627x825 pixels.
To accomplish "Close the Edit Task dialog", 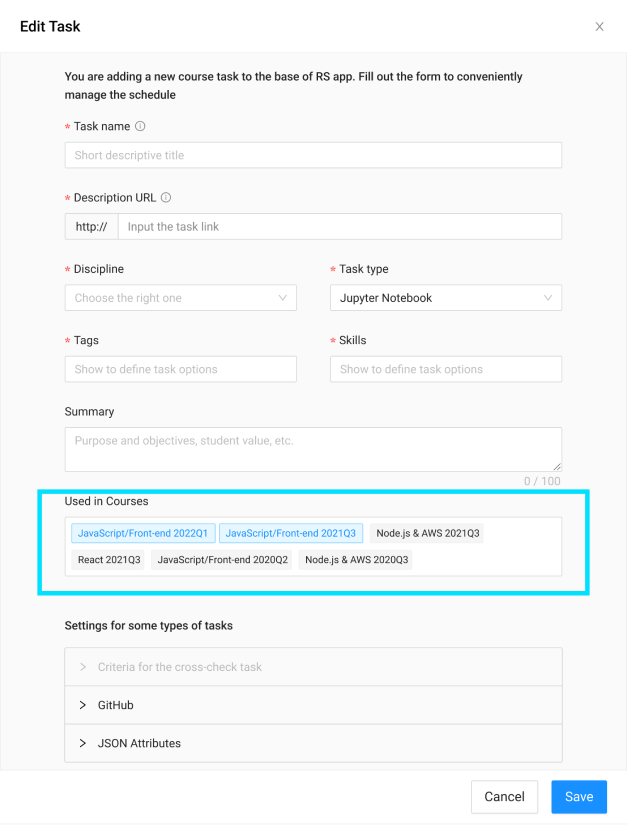I will tap(599, 26).
